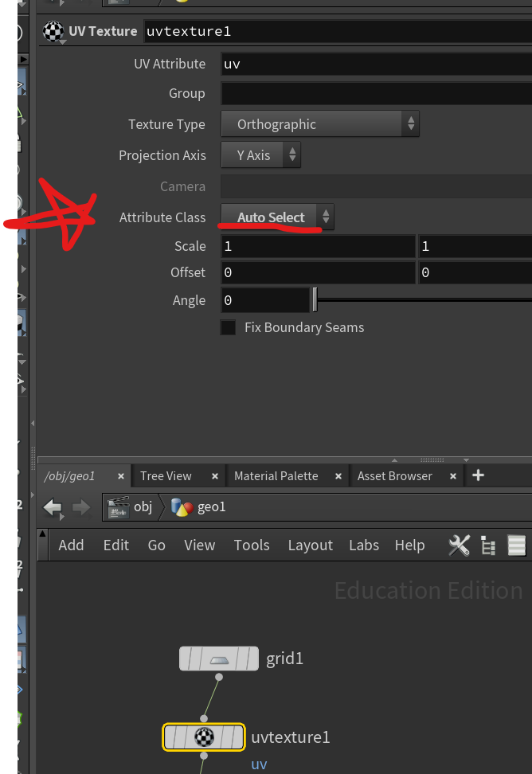Click the empty Group input field

(376, 94)
